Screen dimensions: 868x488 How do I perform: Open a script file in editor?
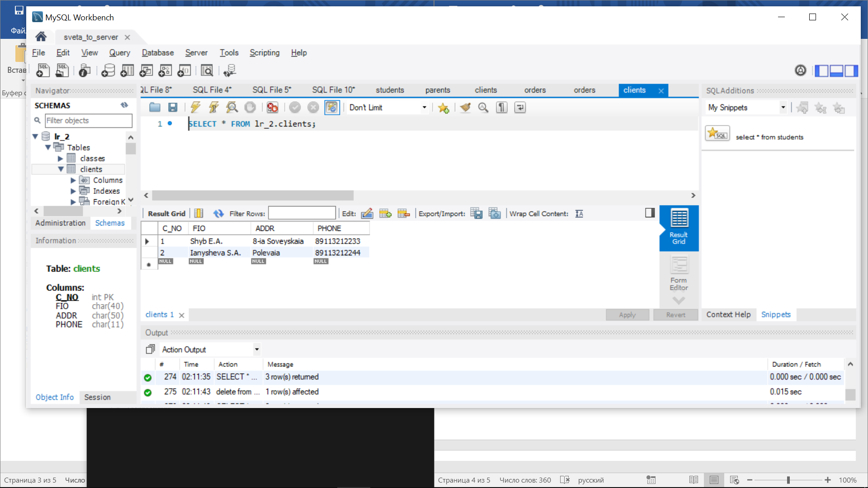coord(155,108)
